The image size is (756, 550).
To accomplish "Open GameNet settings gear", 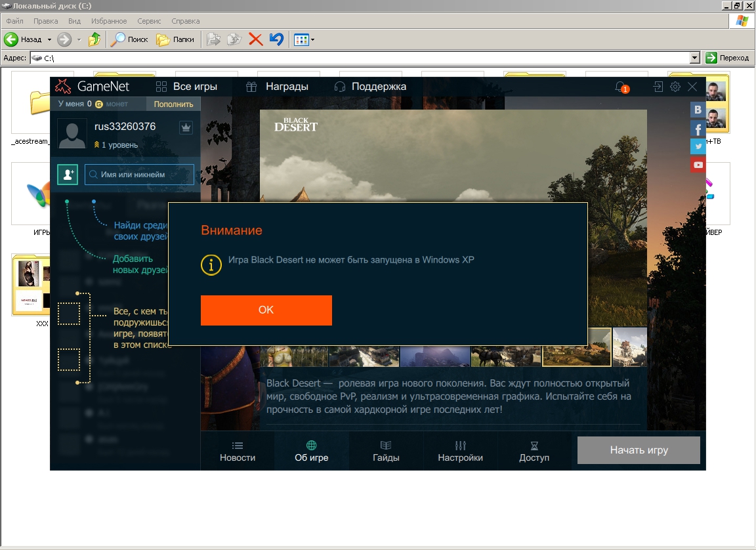I will point(675,87).
